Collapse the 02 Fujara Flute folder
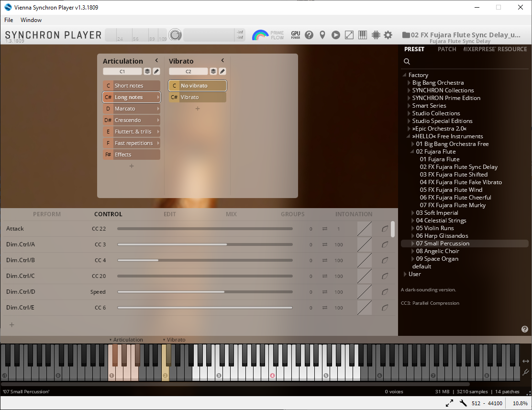This screenshot has width=532, height=410. 412,151
